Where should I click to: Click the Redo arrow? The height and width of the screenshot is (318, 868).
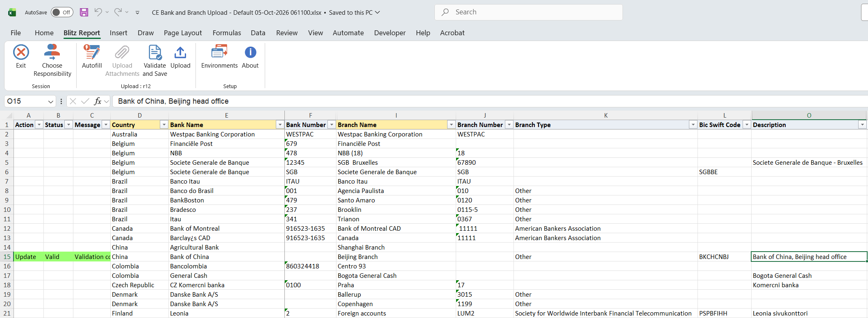point(118,12)
